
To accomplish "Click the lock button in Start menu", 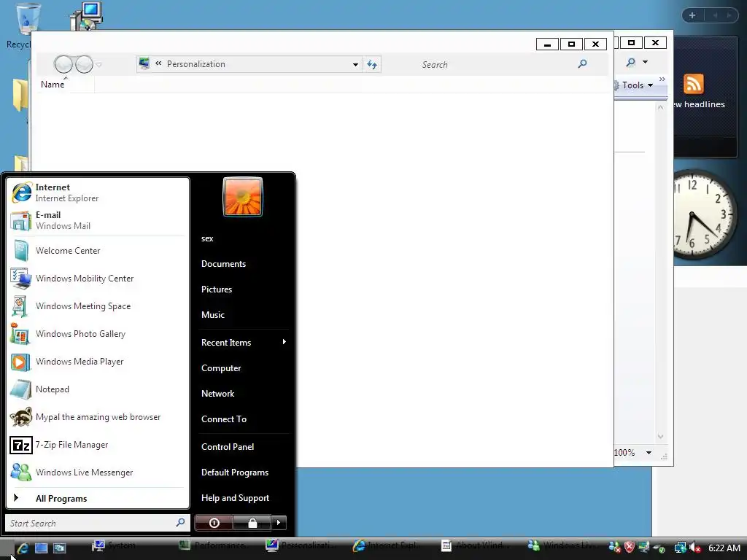I will click(252, 523).
